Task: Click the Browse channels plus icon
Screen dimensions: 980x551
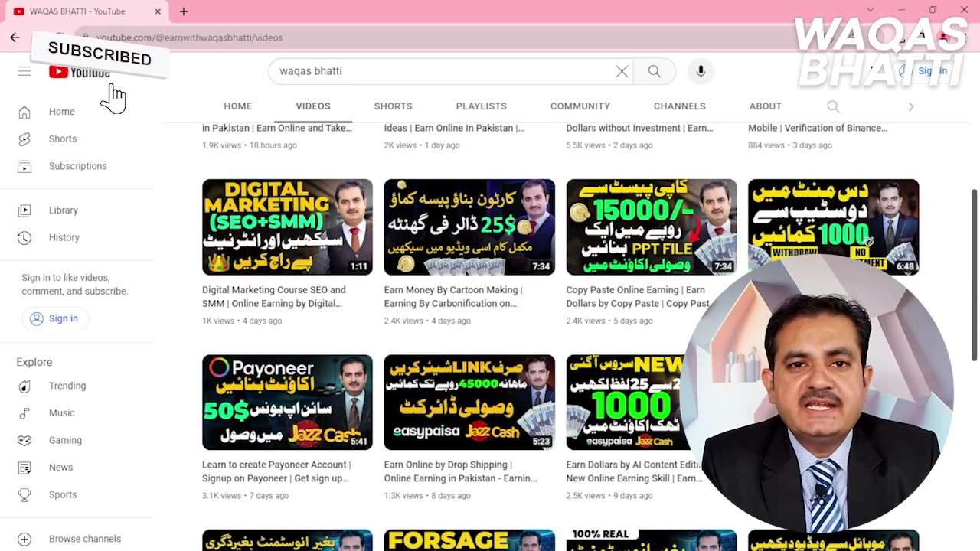Action: point(24,539)
